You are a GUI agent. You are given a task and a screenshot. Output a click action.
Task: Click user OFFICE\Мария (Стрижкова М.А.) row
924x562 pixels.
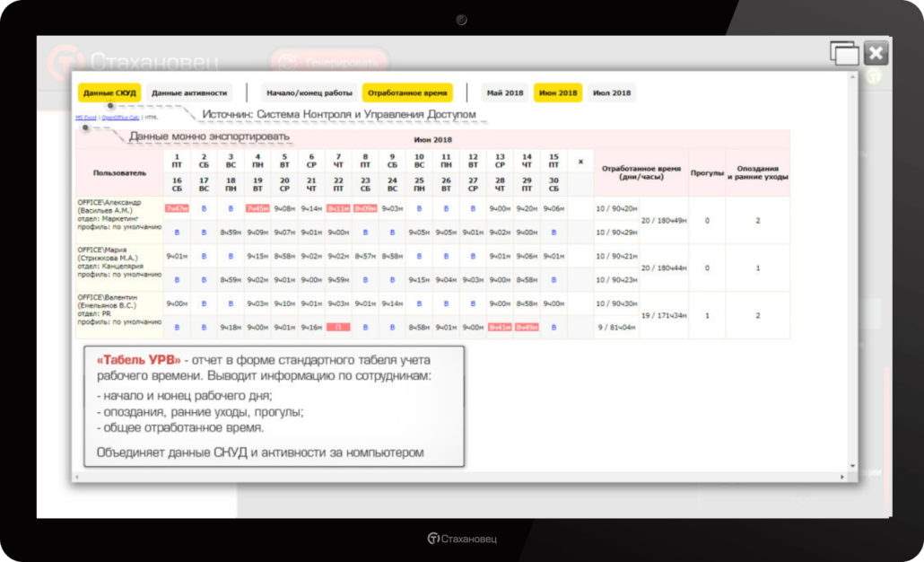118,267
